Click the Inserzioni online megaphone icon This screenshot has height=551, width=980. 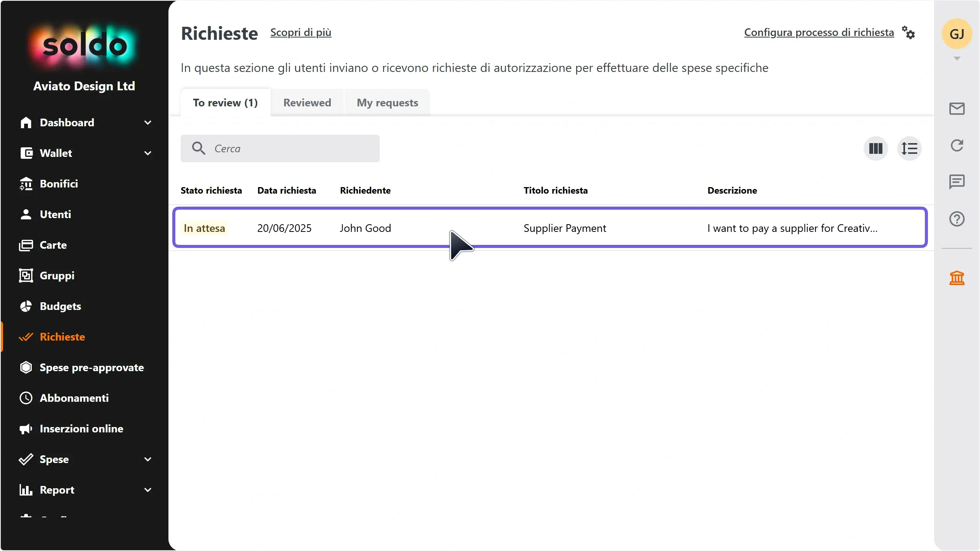click(26, 429)
